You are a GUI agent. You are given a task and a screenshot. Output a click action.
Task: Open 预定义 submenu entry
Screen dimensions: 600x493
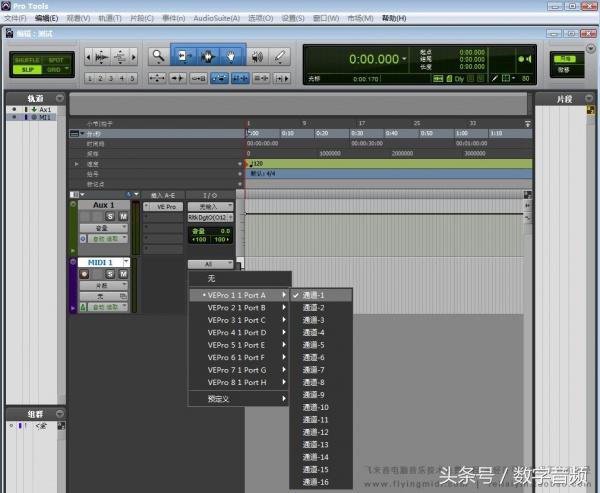pos(240,399)
